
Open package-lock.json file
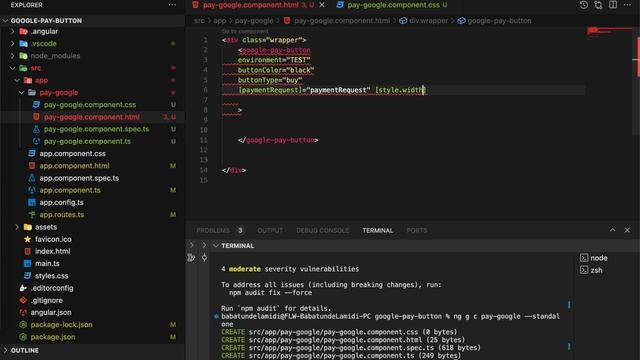61,325
